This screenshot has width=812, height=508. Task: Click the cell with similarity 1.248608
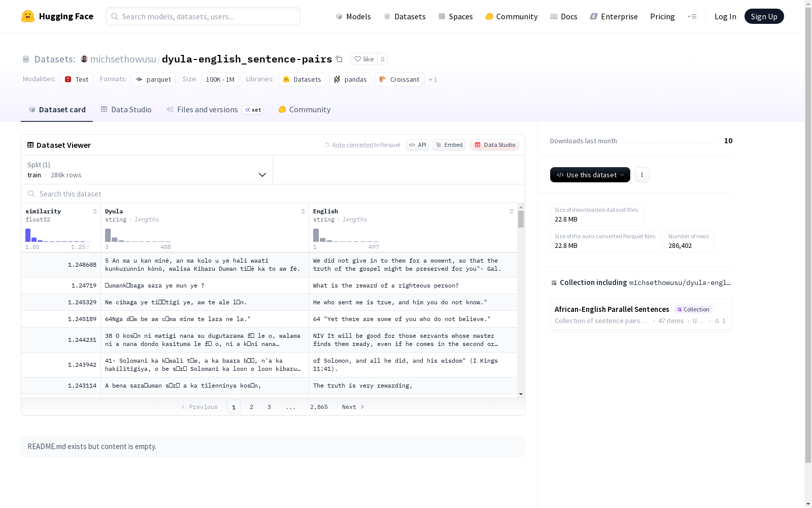coord(61,265)
